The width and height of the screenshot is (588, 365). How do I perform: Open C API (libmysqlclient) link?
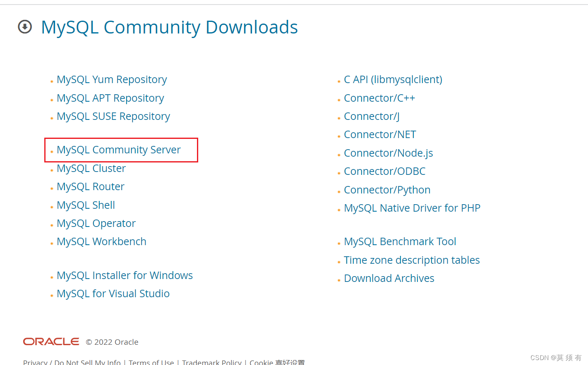click(x=393, y=79)
